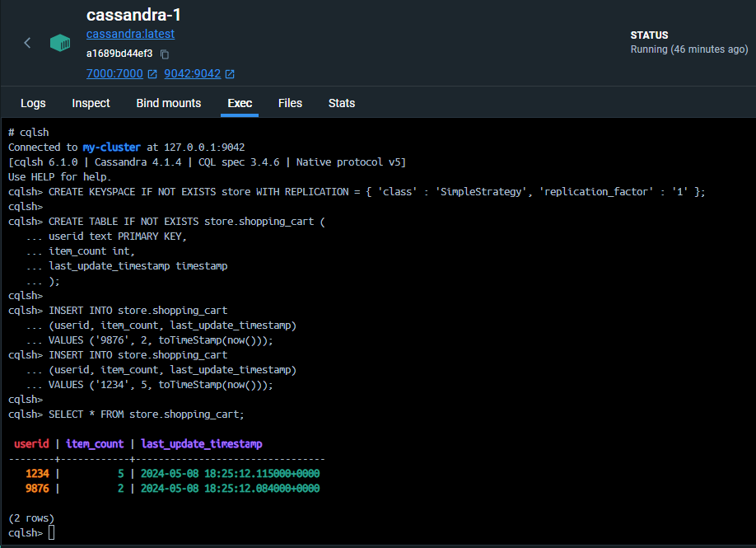Select the Exec tab
Image resolution: width=756 pixels, height=548 pixels.
240,103
